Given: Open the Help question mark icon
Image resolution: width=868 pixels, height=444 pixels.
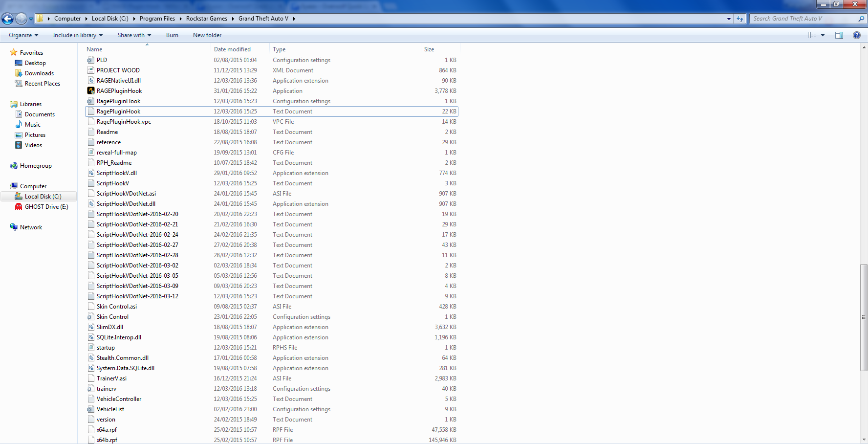Looking at the screenshot, I should 856,35.
